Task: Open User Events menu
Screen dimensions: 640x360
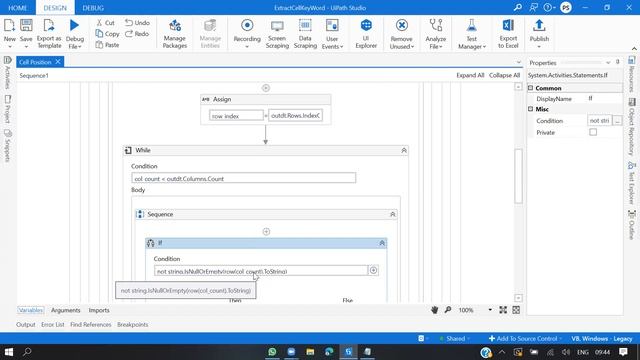Action: pyautogui.click(x=332, y=33)
